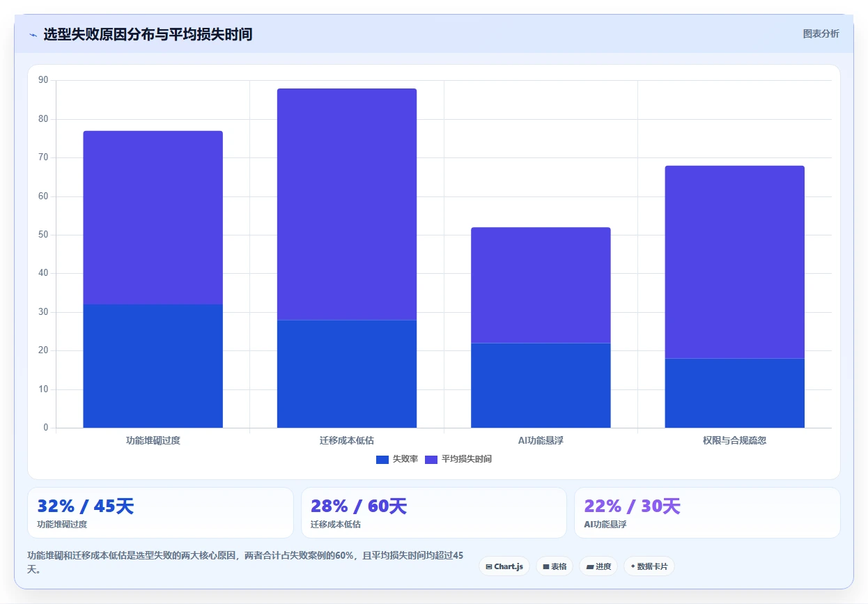868x604 pixels.
Task: Click the purple 平均损失时间 bar for 功能堆砌过度
Action: [153, 217]
